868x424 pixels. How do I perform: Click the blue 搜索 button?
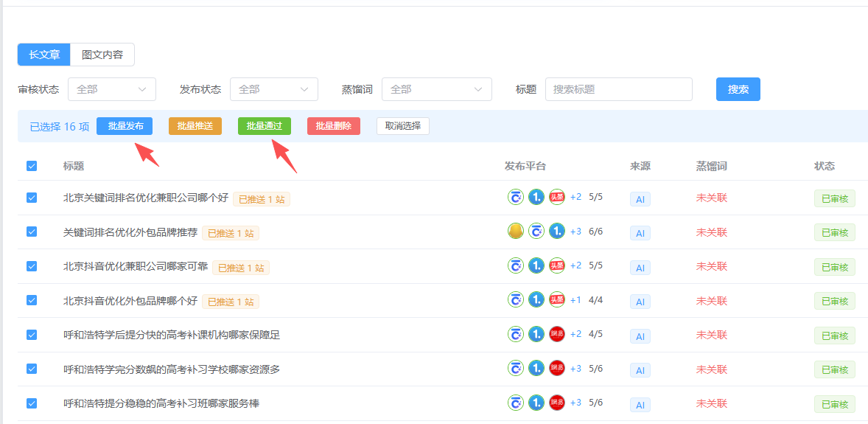pyautogui.click(x=738, y=89)
